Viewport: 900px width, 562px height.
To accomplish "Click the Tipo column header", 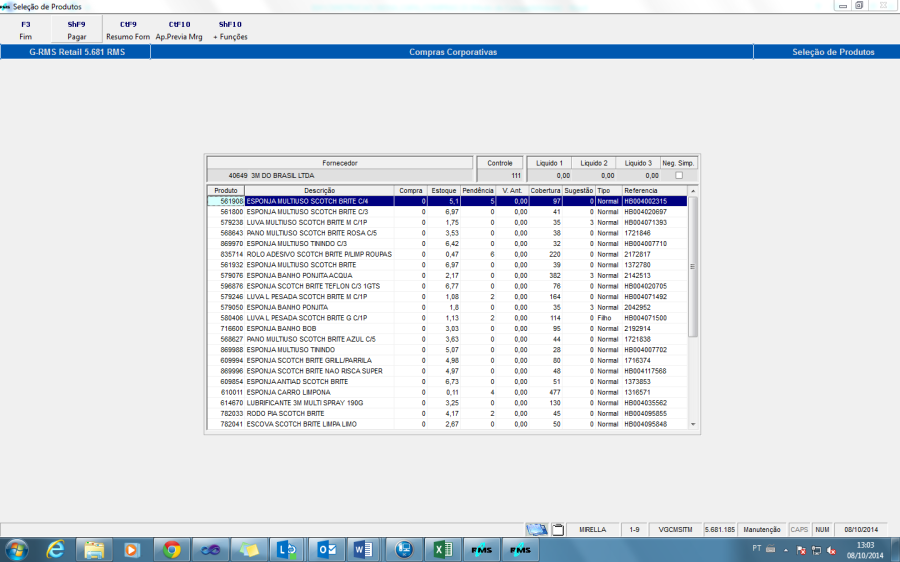I will tap(608, 191).
